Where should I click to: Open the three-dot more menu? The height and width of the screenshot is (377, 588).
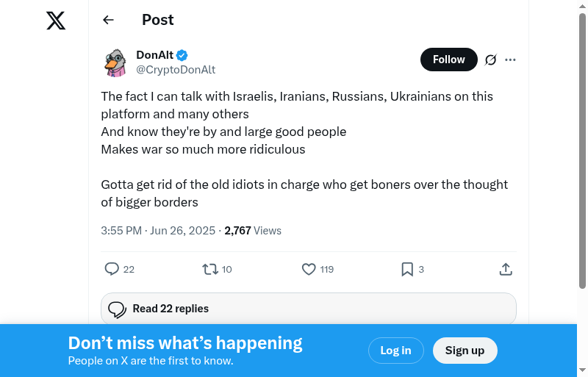[x=511, y=60]
